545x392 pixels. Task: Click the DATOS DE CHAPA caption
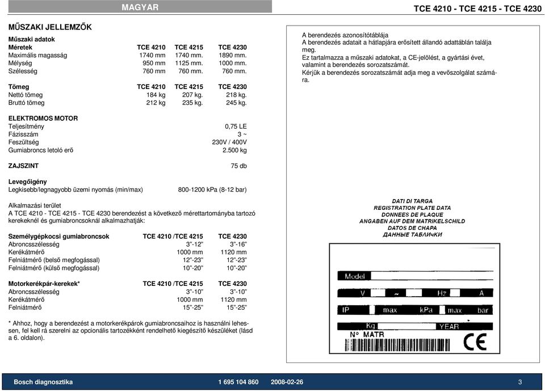tap(412, 228)
